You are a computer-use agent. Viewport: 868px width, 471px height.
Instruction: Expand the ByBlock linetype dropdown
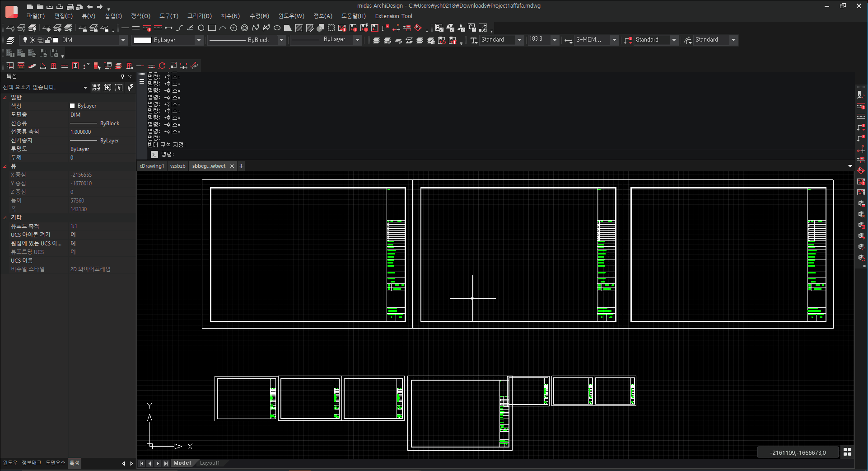[x=281, y=40]
